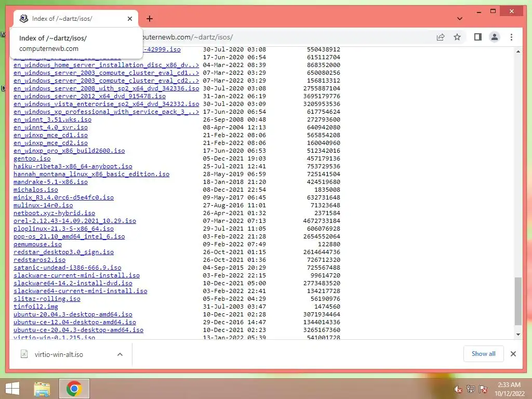Download mulinux-14r0.iso
This screenshot has height=399, width=532.
tap(43, 205)
